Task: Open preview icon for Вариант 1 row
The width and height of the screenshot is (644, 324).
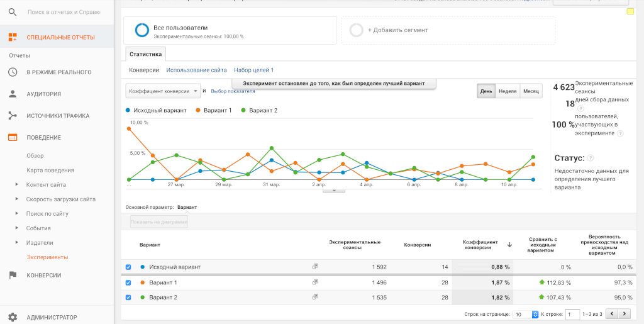Action: click(315, 282)
